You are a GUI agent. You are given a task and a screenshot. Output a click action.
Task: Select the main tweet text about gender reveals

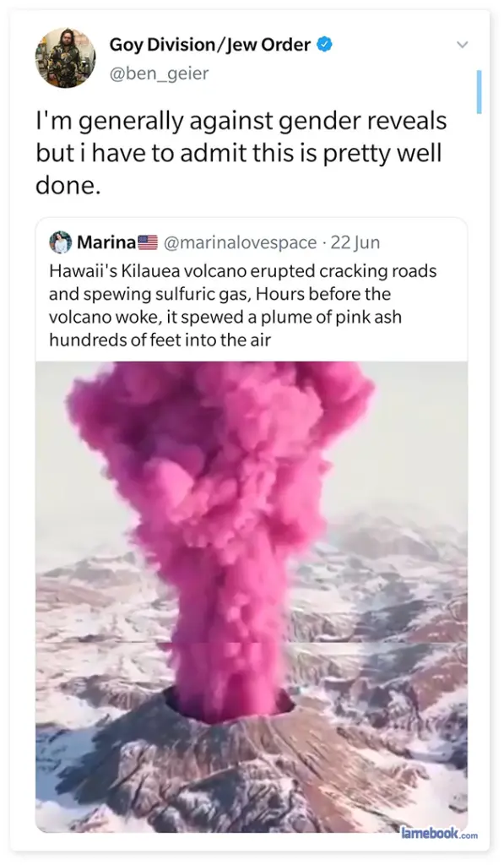241,154
